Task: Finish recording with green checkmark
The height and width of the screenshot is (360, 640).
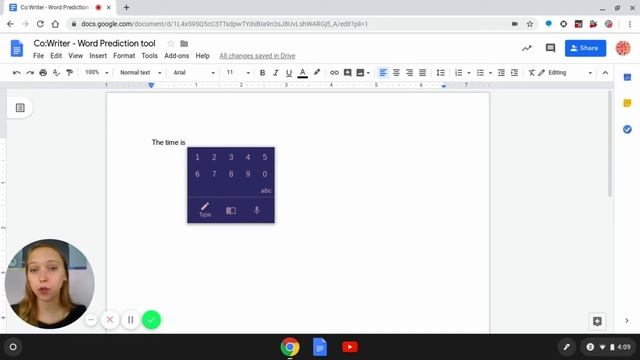Action: pos(151,320)
